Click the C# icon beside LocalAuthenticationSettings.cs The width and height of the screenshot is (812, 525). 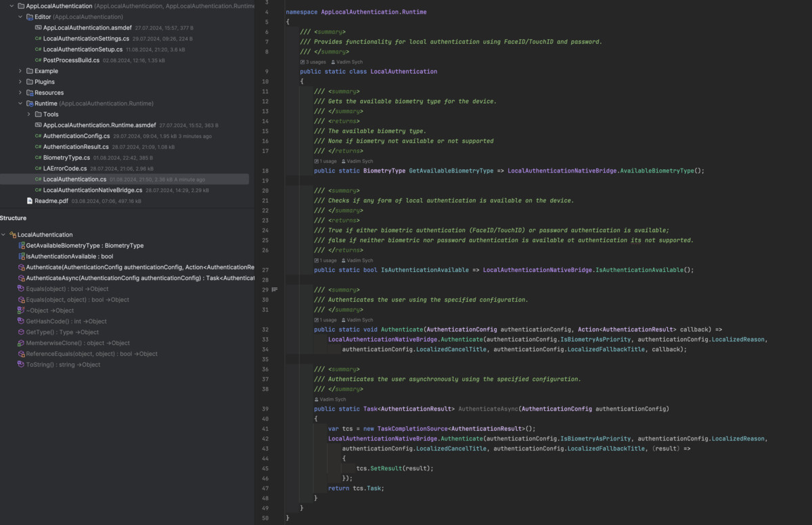coord(38,39)
